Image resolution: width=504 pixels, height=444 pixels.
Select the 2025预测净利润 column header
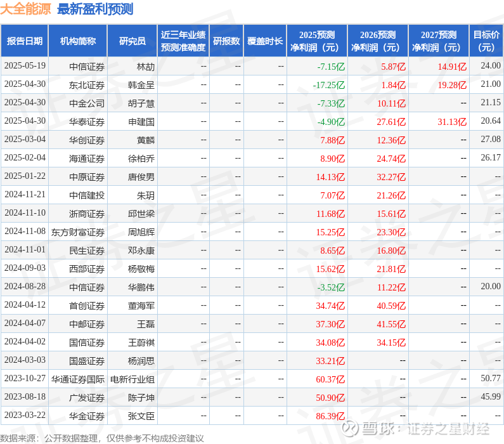[x=317, y=41]
